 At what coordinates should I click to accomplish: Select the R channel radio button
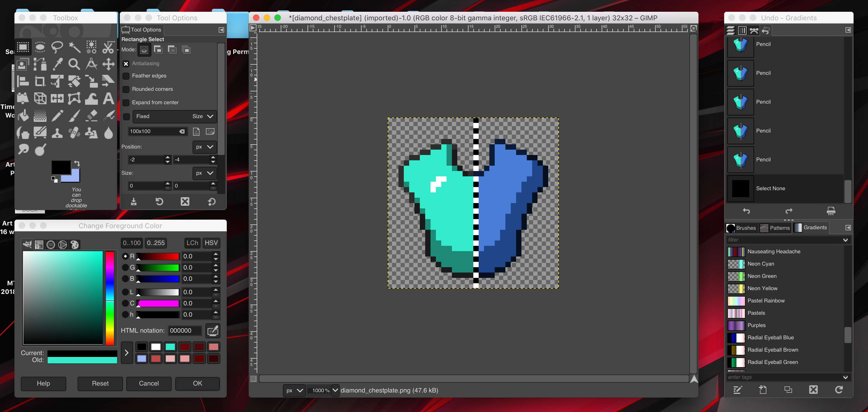tap(125, 256)
